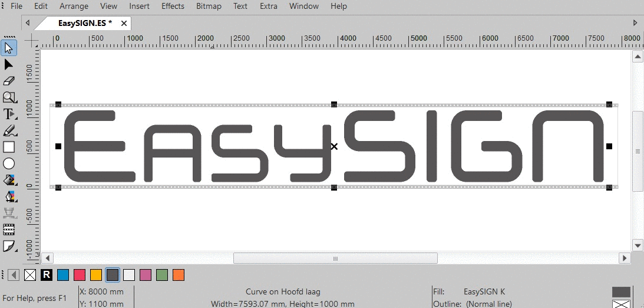This screenshot has width=644, height=308.
Task: Click the '(Normal line)' outline text
Action: click(x=489, y=304)
